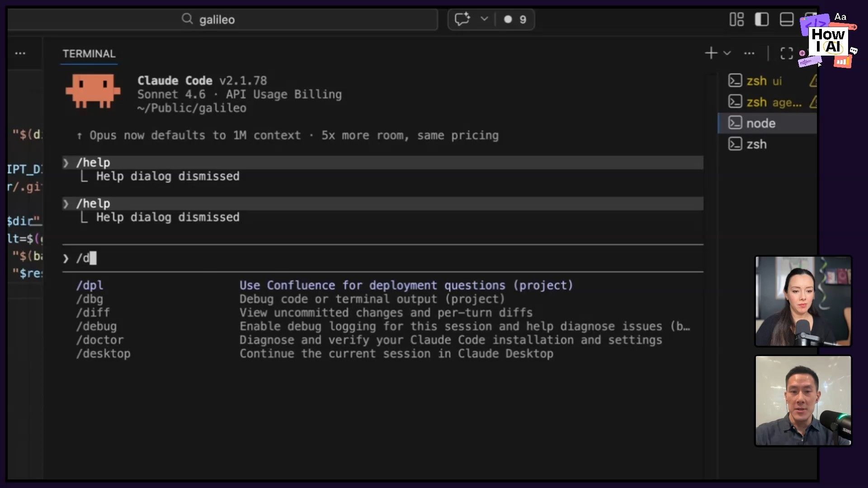Switch to the TERMINAL tab
This screenshot has width=868, height=488.
click(x=89, y=54)
